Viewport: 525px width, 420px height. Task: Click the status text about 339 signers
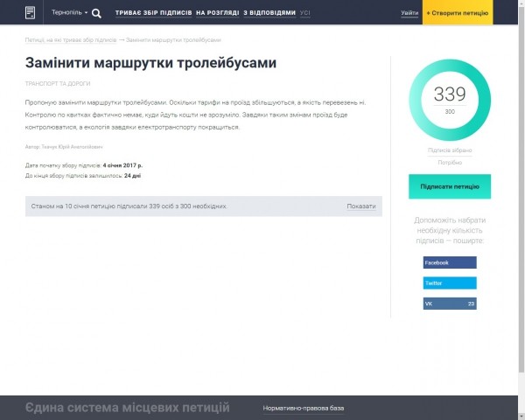[129, 206]
